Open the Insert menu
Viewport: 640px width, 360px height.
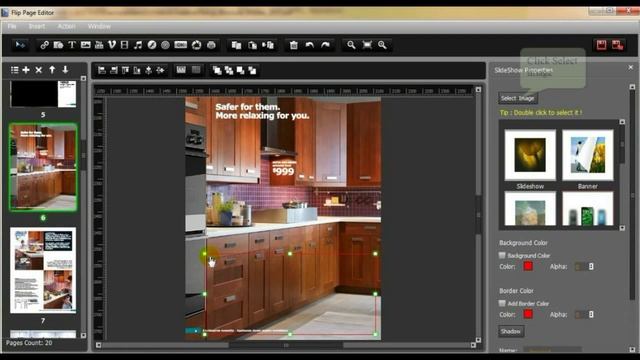coord(37,26)
